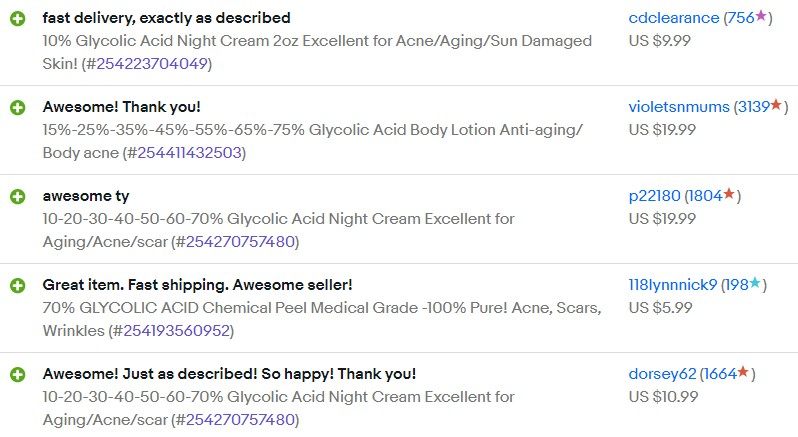The image size is (798, 437).
Task: Click red star beside violetsnmums rating
Action: point(777,106)
